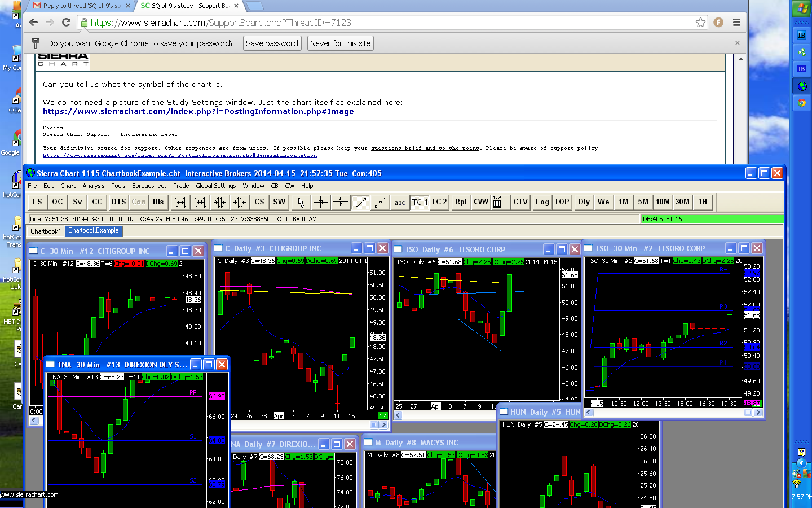Open the Analysis menu
This screenshot has height=508, width=812.
tap(94, 186)
